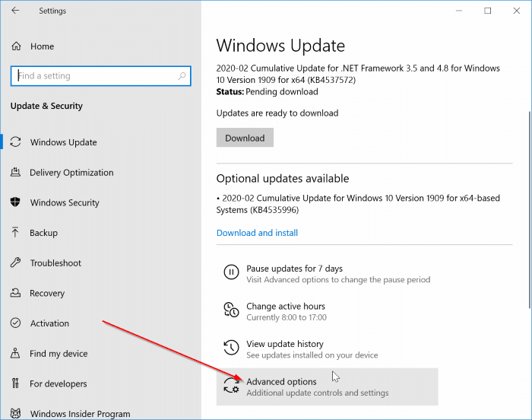Click 'Currently 8:00 to 17:00' text
The height and width of the screenshot is (420, 532).
[x=287, y=317]
